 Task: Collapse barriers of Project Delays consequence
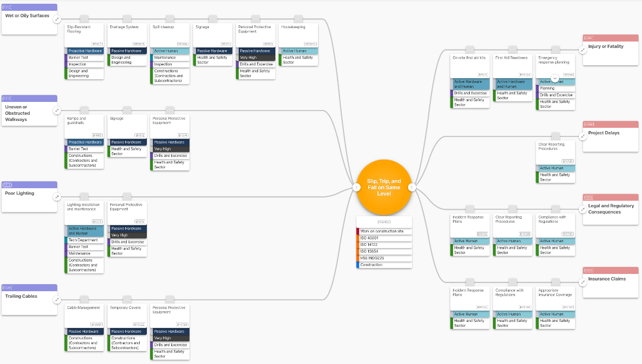(x=583, y=136)
